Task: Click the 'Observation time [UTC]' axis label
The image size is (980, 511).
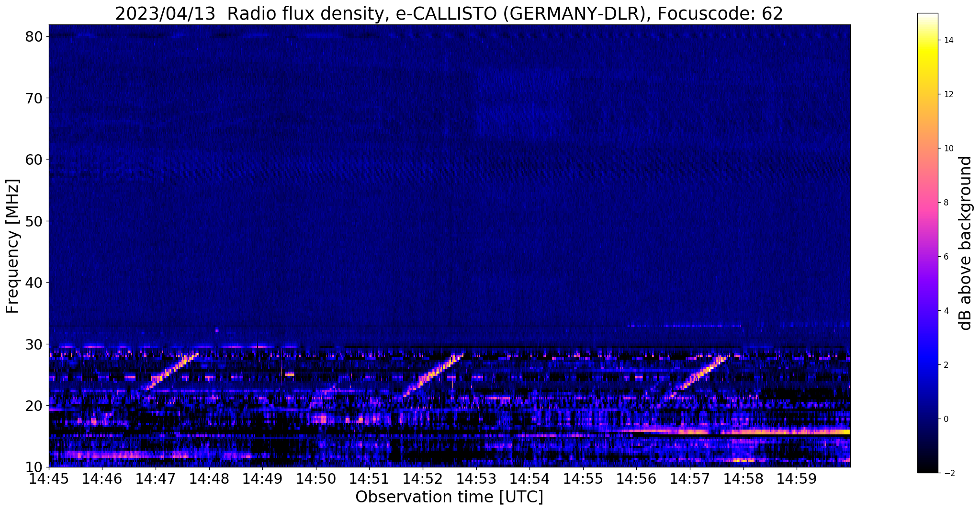Action: click(x=449, y=497)
